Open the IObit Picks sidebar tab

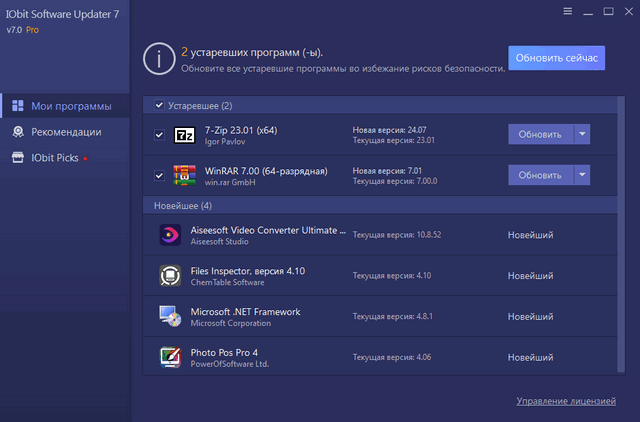coord(56,157)
